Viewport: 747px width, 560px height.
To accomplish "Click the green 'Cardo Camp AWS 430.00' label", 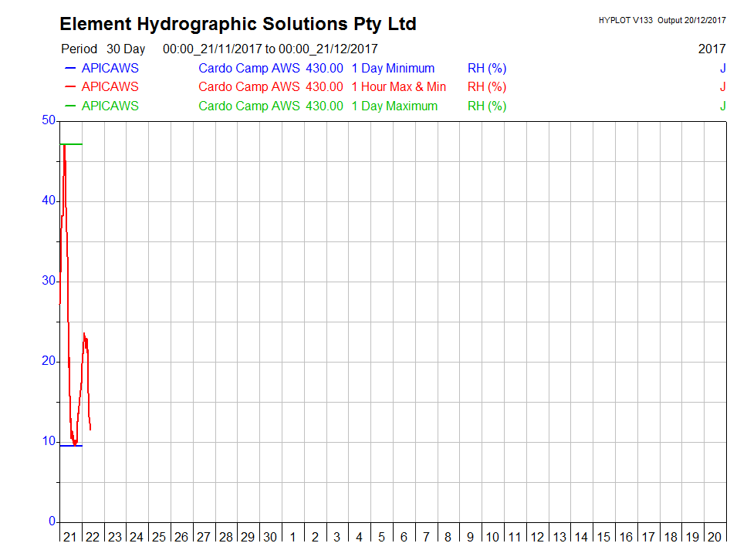I will pos(270,106).
